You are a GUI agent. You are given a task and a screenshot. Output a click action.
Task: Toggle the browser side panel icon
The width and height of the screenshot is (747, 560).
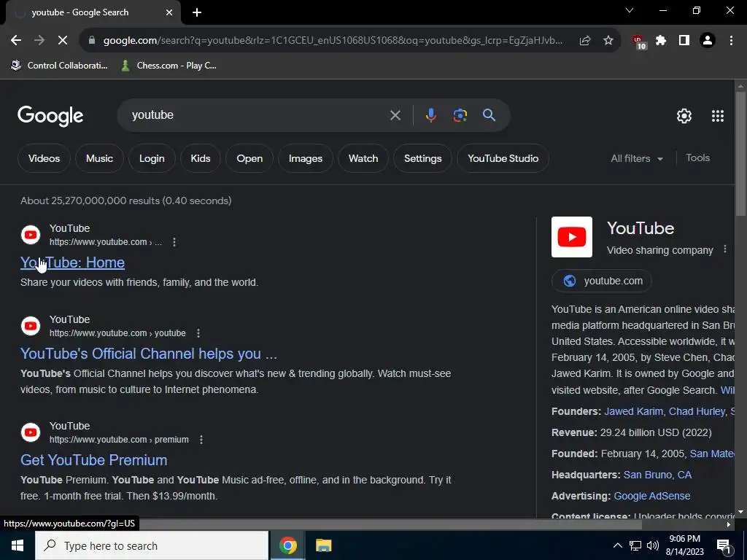pyautogui.click(x=684, y=41)
